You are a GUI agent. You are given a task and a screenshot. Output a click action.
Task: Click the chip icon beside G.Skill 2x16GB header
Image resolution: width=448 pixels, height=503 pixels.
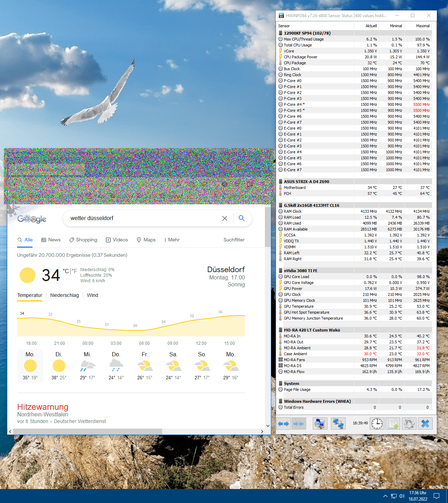tap(281, 205)
